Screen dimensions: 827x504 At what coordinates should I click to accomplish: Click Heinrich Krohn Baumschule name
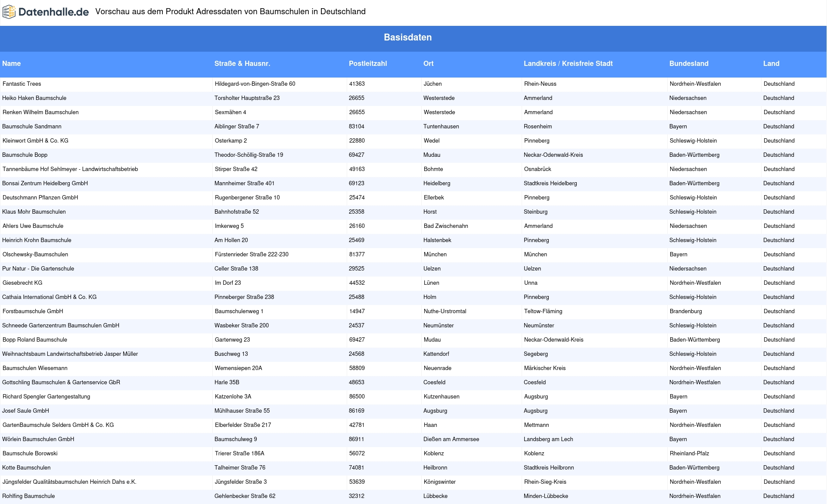[37, 240]
